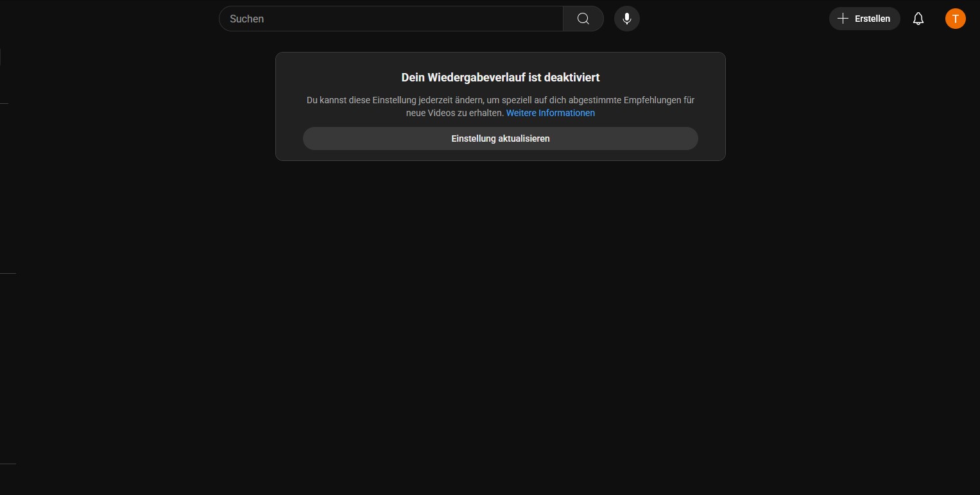
Task: Update the watch history setting
Action: (x=500, y=138)
